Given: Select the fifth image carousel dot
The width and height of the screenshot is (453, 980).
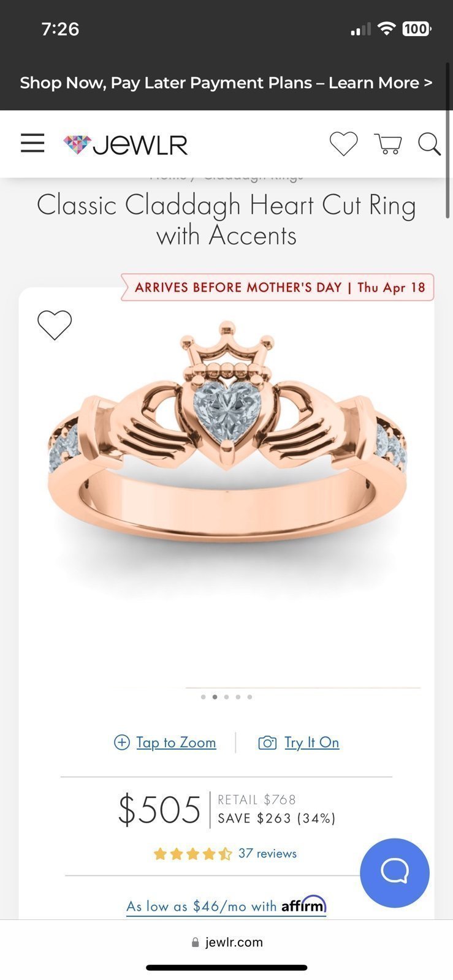Looking at the screenshot, I should 249,697.
